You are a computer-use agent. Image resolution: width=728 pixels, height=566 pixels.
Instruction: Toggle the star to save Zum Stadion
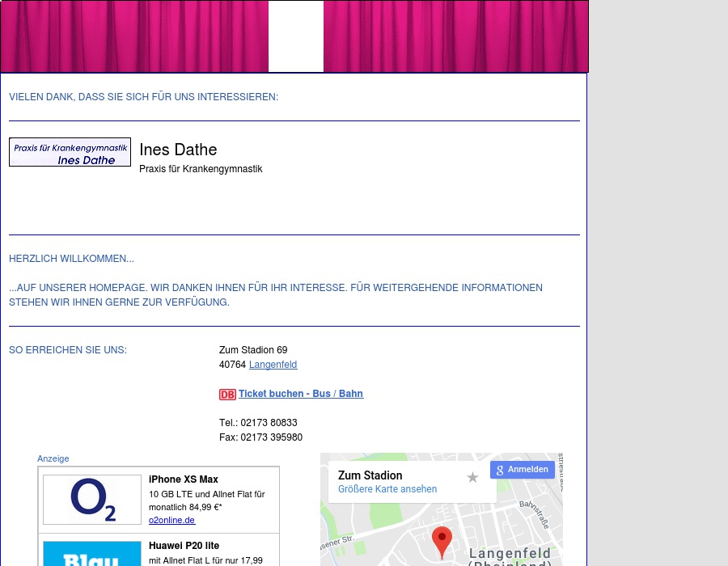coord(472,477)
